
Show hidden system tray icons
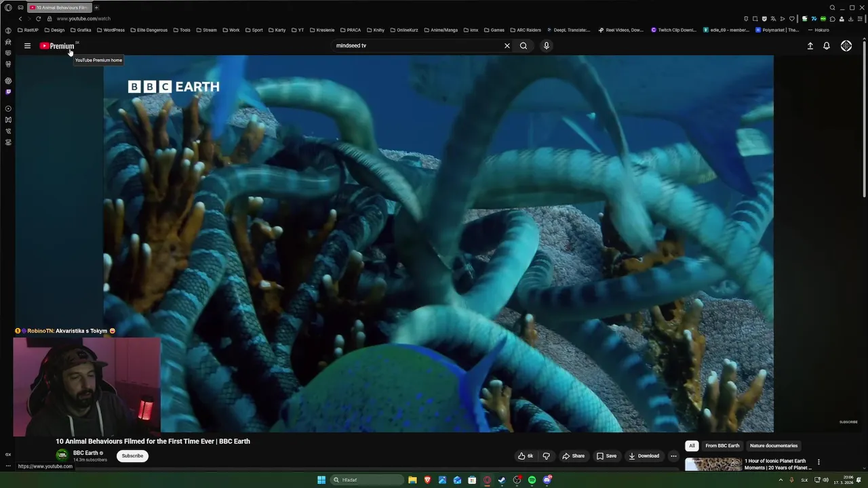(781, 480)
